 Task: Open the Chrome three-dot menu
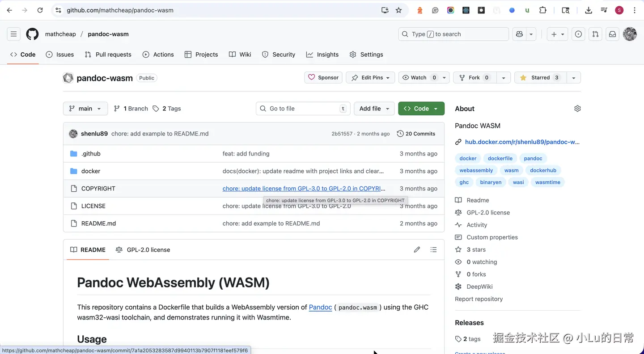click(635, 10)
